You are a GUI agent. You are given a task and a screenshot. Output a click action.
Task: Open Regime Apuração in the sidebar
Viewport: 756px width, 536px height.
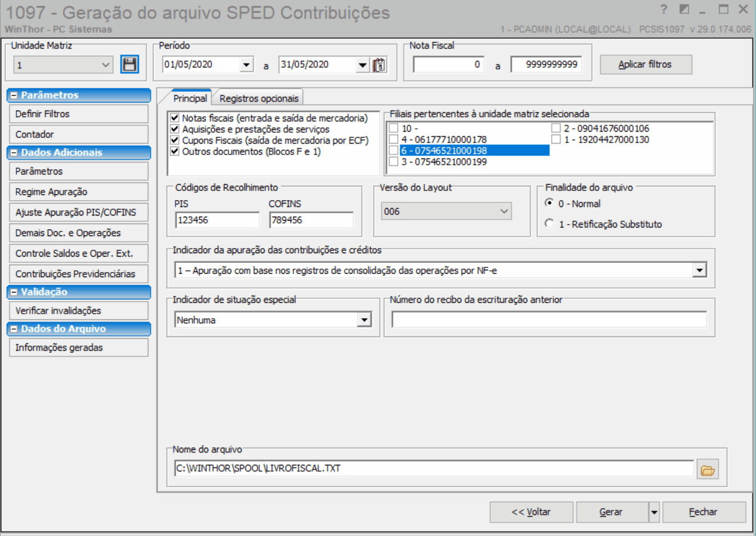point(79,192)
